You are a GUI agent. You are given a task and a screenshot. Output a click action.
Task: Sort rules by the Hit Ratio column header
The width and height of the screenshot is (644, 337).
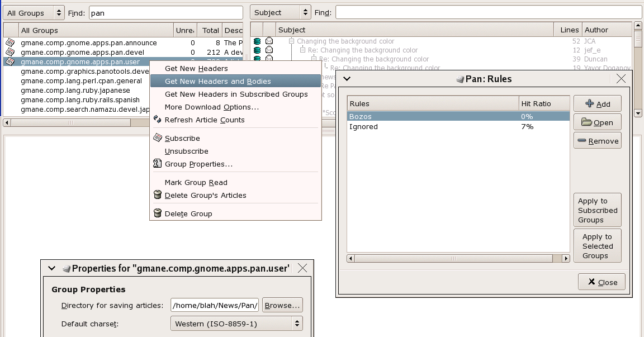point(544,103)
